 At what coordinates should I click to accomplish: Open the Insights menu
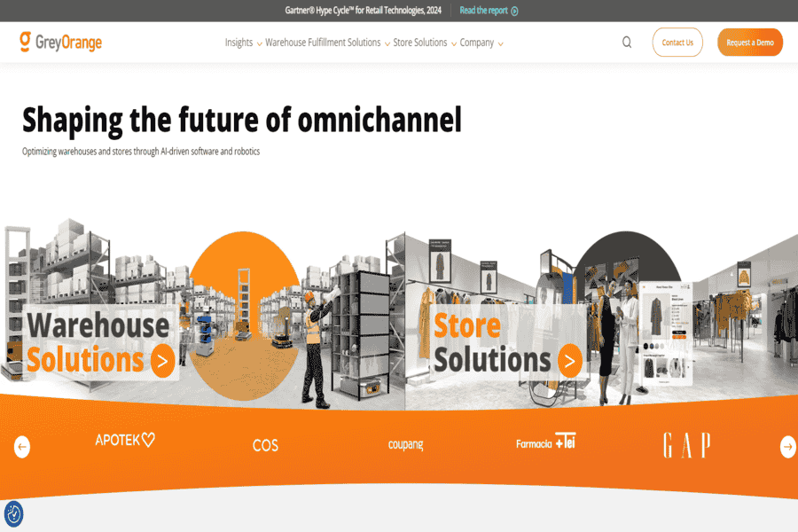click(239, 43)
